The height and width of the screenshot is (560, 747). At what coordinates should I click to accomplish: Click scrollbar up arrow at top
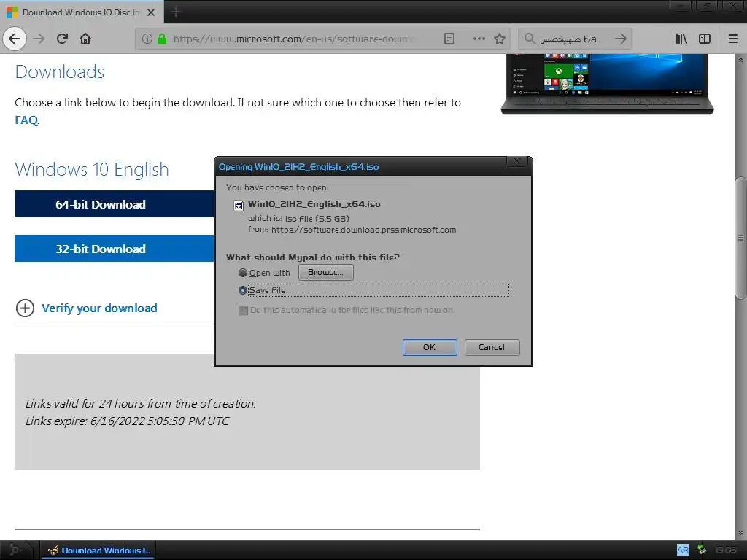[x=740, y=60]
